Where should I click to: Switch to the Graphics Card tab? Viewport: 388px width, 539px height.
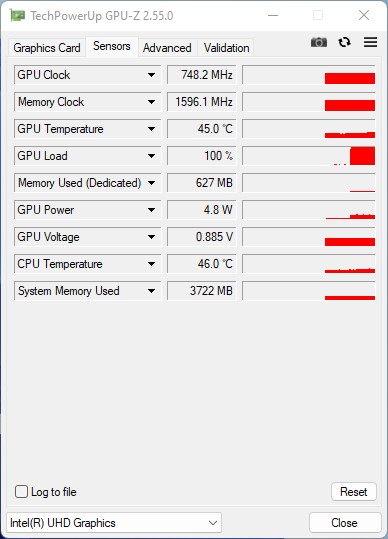tap(47, 48)
